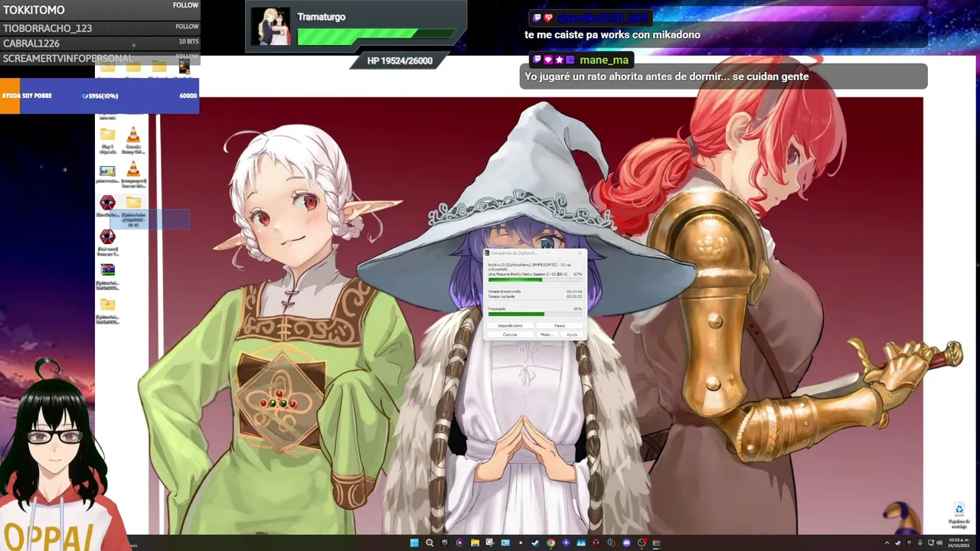Click the taskbar icon with the red badge
The width and height of the screenshot is (980, 551).
tap(642, 543)
